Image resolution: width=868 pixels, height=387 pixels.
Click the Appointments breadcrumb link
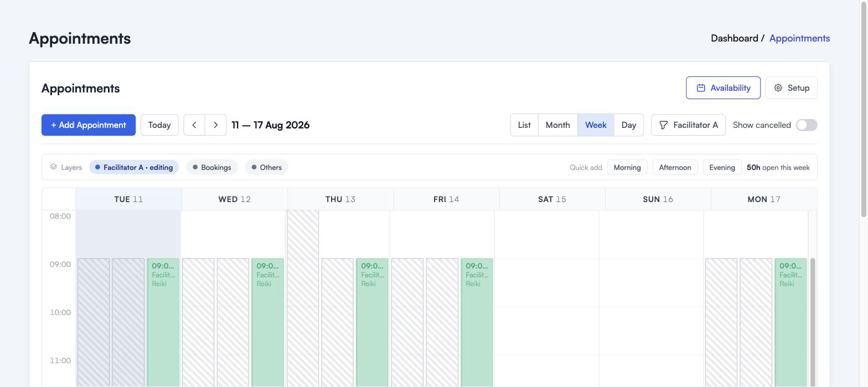(x=799, y=38)
